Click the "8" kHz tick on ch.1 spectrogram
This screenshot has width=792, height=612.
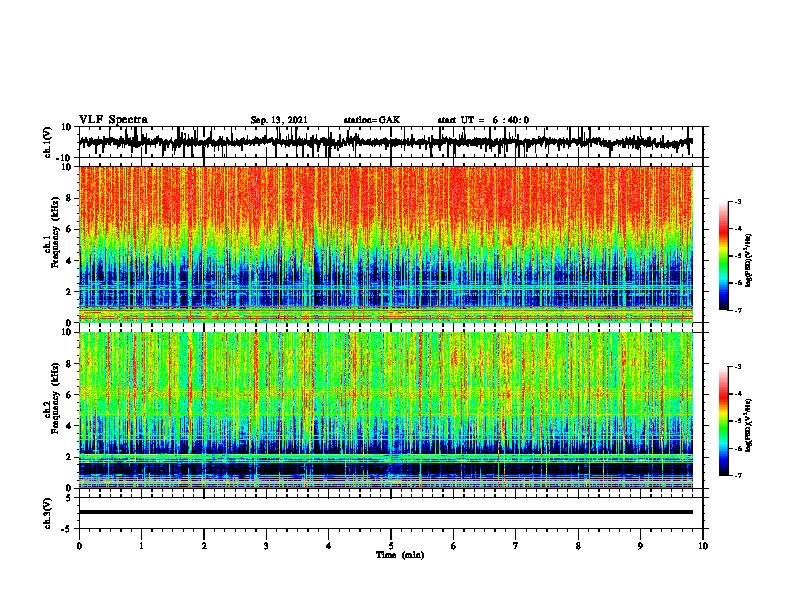[69, 198]
